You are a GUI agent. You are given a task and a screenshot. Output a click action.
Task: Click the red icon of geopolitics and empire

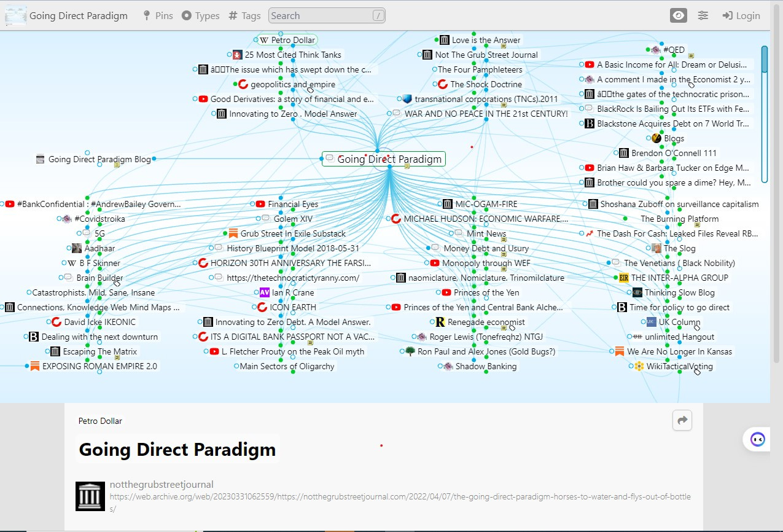coord(243,84)
